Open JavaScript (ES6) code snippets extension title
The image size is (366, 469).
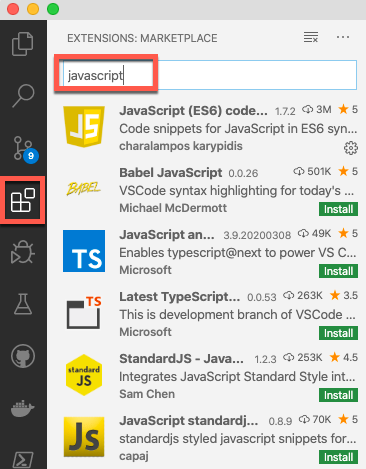(x=193, y=111)
